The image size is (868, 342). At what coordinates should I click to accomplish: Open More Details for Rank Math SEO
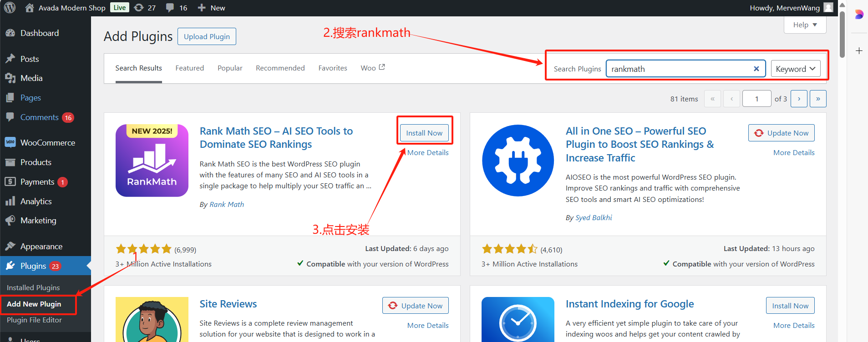pyautogui.click(x=428, y=152)
